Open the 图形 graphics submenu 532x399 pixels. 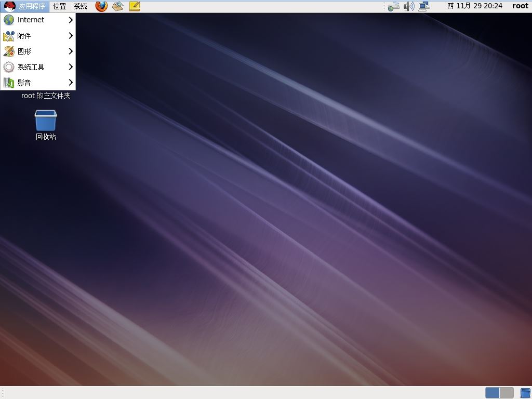[x=38, y=51]
